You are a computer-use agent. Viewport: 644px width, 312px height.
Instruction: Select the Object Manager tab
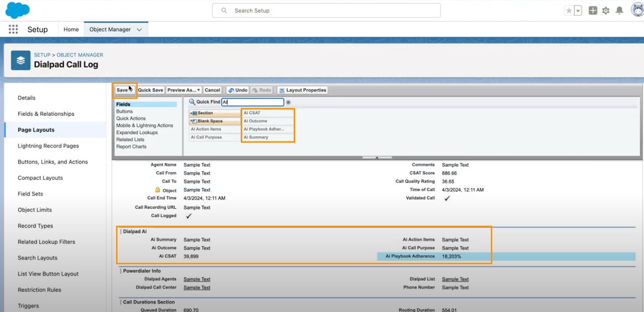110,29
